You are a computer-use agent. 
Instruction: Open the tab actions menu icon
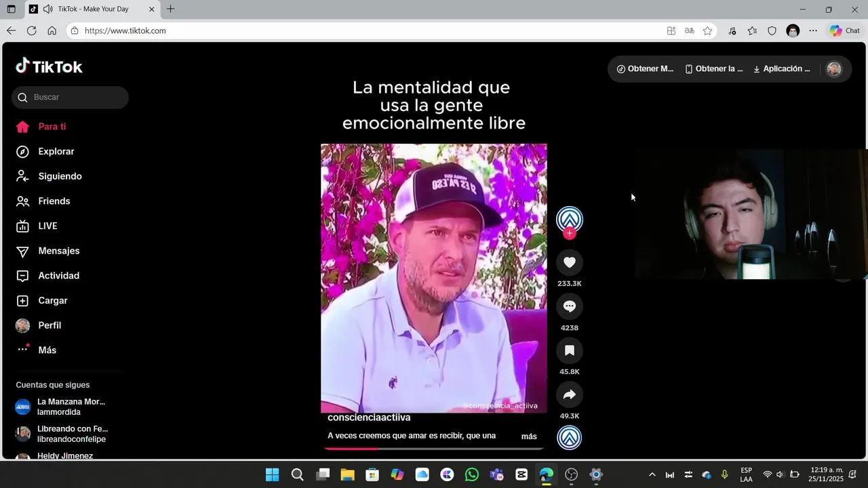click(x=11, y=9)
